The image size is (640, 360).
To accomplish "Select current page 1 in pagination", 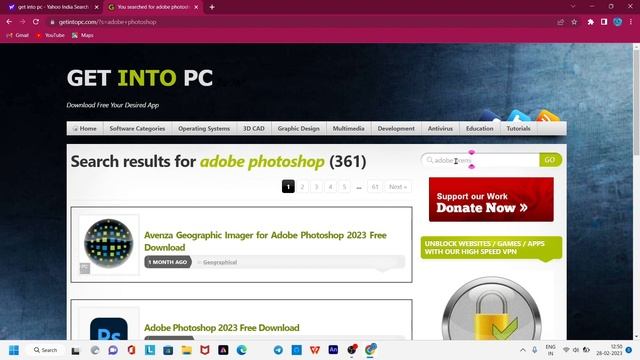I will [288, 187].
